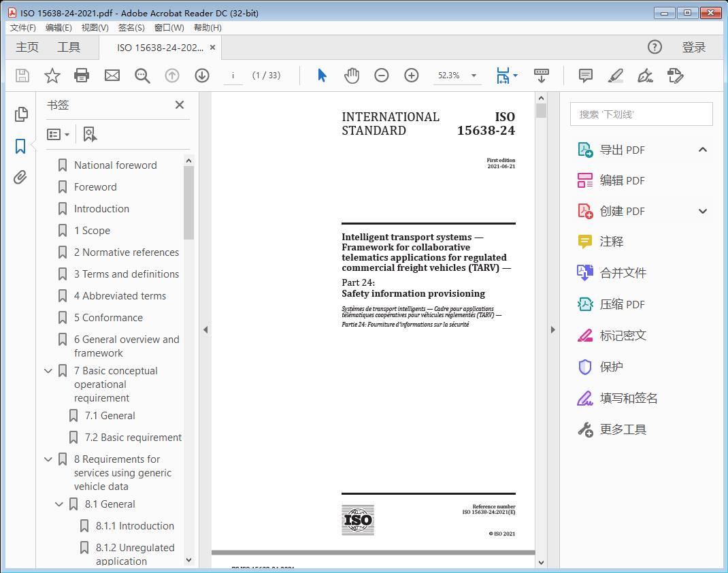Select the arrow selection tool
The width and height of the screenshot is (728, 573).
tap(322, 75)
